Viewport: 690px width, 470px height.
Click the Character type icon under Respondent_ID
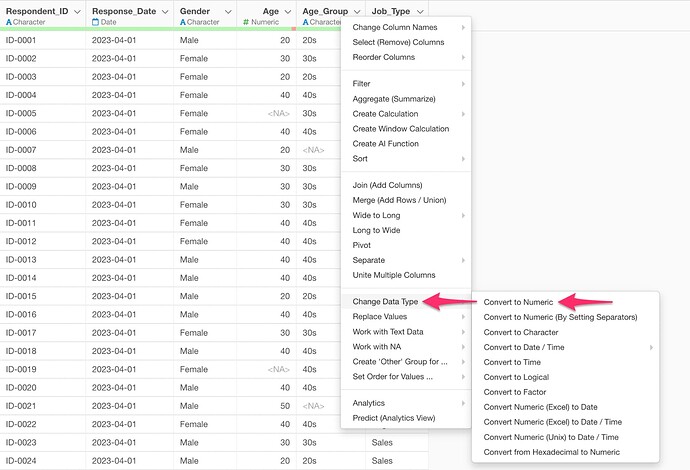pos(9,21)
